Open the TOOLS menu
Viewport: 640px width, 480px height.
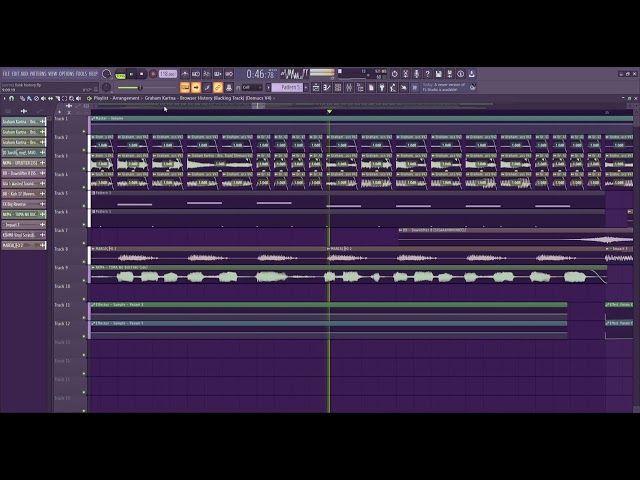81,74
